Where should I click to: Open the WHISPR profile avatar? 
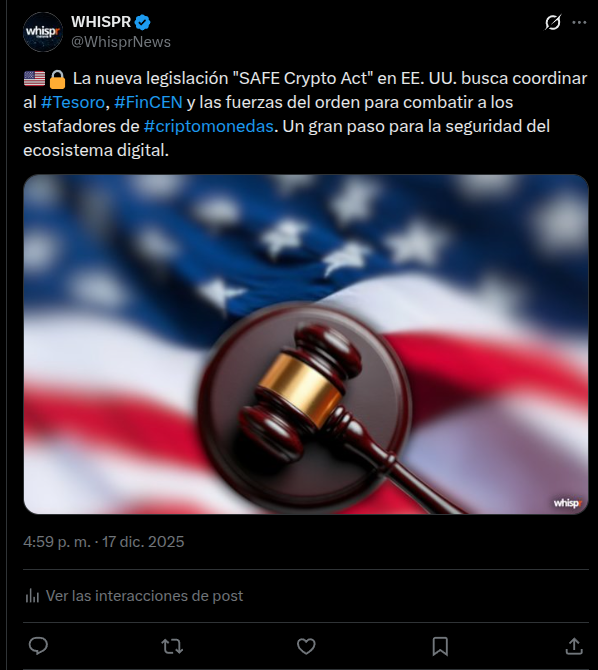pyautogui.click(x=43, y=32)
